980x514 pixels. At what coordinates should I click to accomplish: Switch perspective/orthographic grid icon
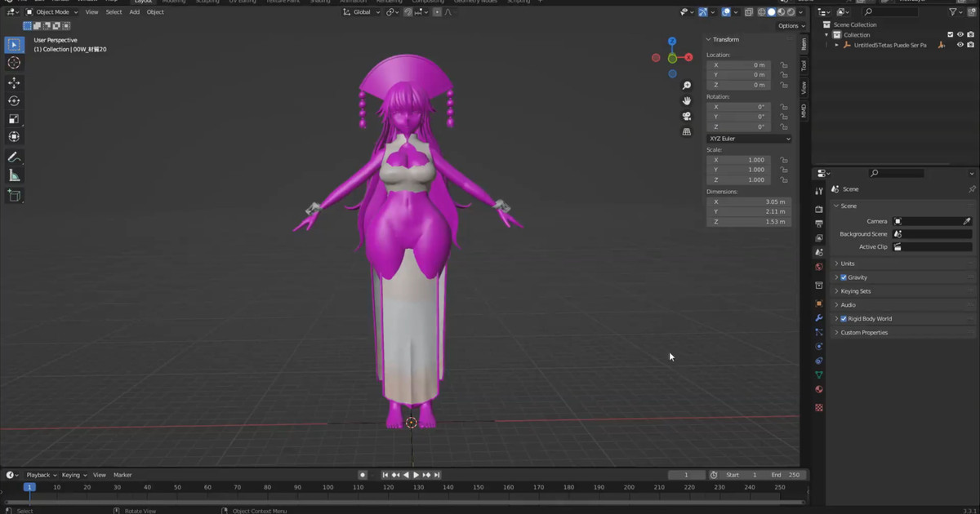[x=687, y=131]
